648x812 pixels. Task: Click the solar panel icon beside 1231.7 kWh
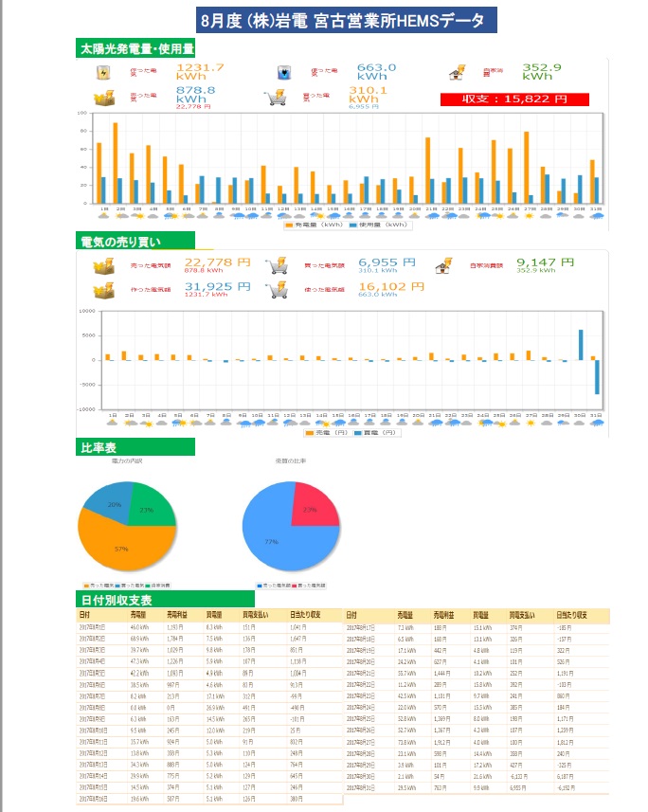102,72
